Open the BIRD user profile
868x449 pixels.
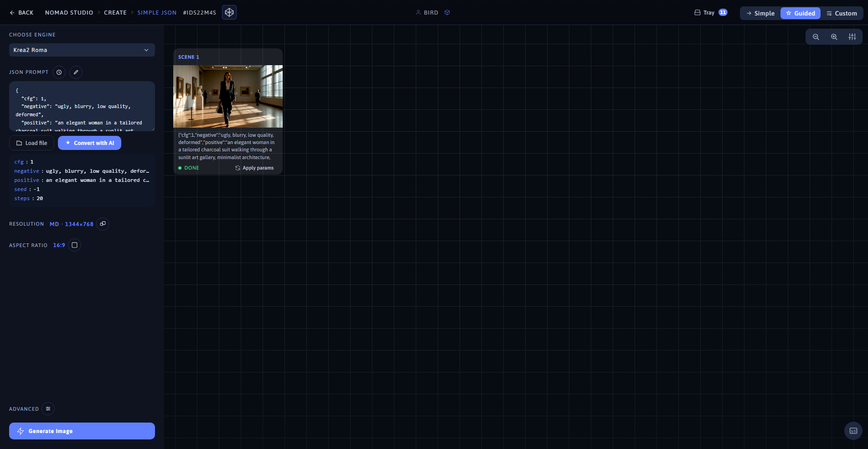pyautogui.click(x=427, y=13)
